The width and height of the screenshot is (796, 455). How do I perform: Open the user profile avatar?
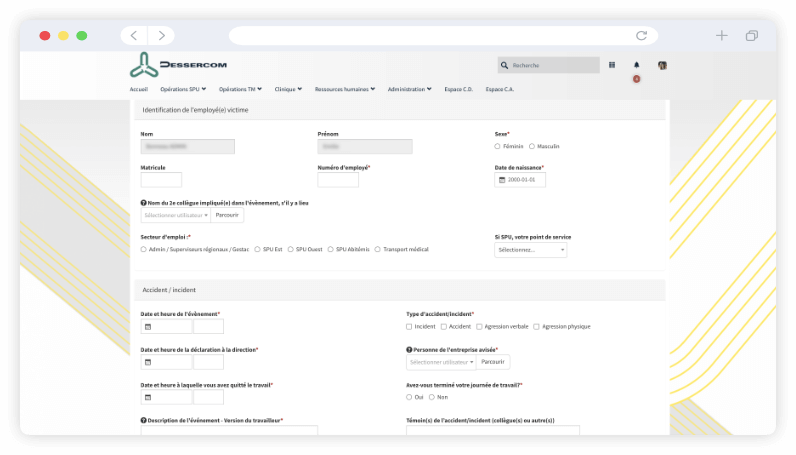click(662, 65)
